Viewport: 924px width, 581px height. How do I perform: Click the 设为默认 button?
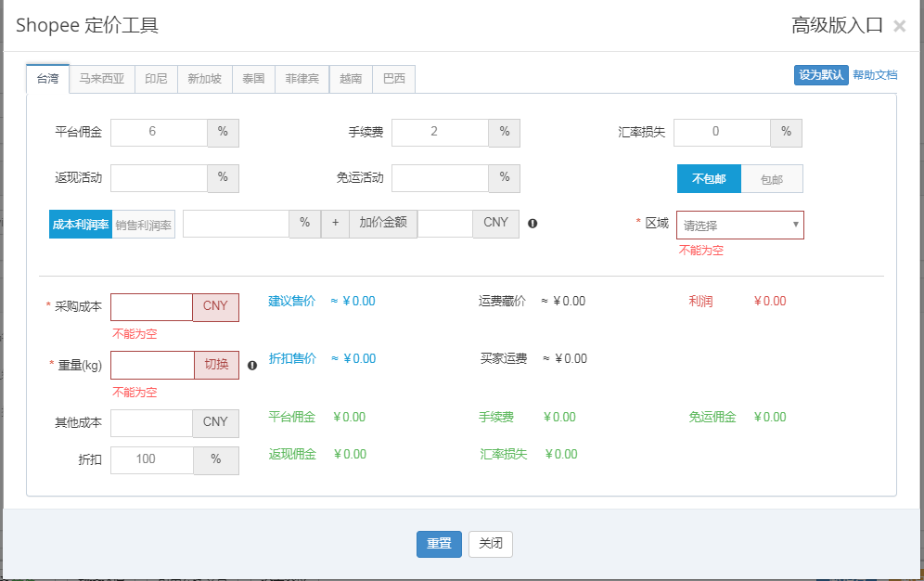[x=821, y=75]
